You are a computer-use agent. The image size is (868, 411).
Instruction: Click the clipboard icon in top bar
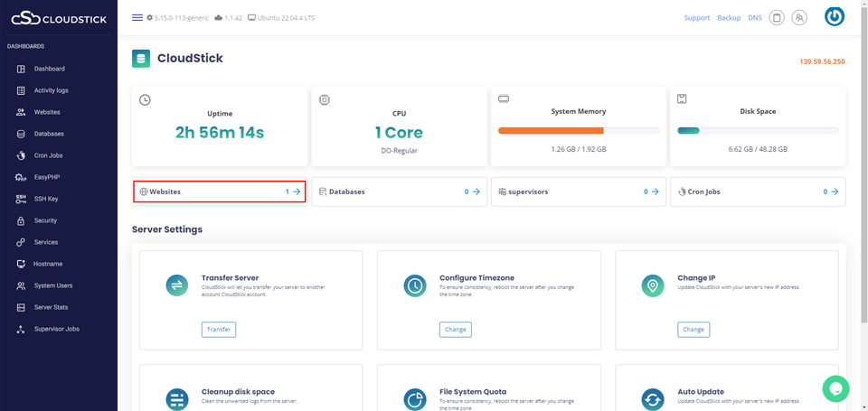pyautogui.click(x=776, y=18)
